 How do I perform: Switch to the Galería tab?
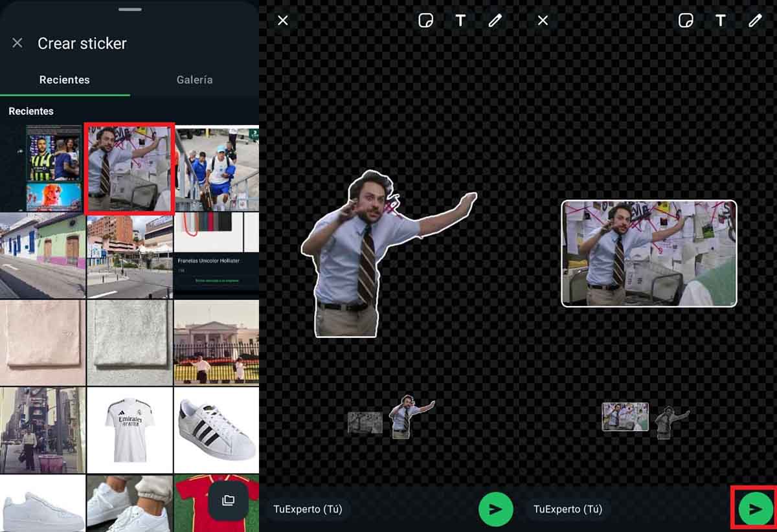[194, 80]
